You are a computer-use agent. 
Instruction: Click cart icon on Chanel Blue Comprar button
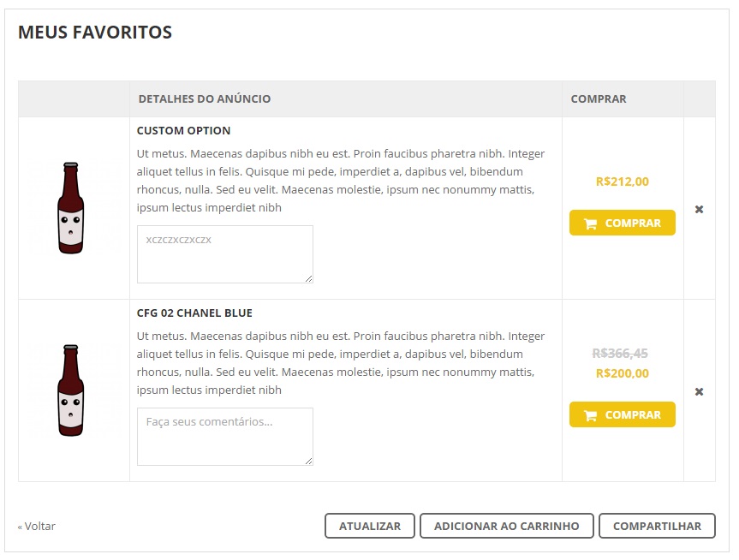590,415
